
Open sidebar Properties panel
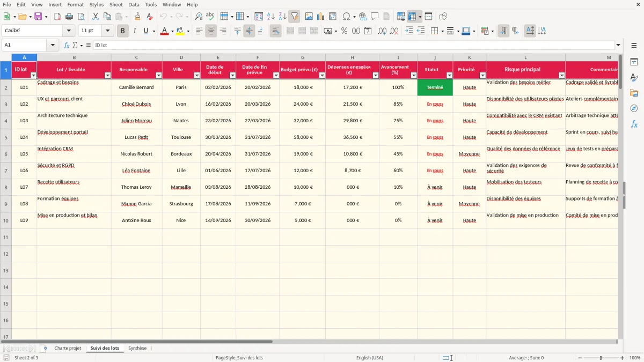634,62
